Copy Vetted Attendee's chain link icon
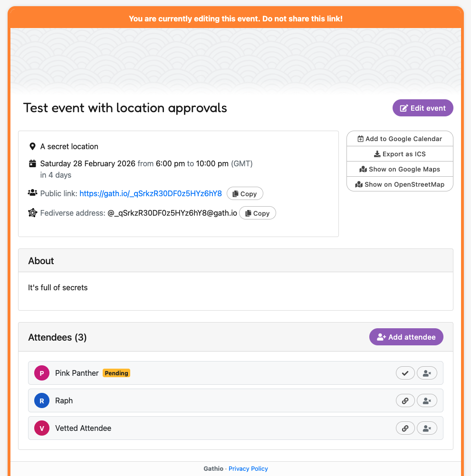471x476 pixels. pyautogui.click(x=405, y=428)
